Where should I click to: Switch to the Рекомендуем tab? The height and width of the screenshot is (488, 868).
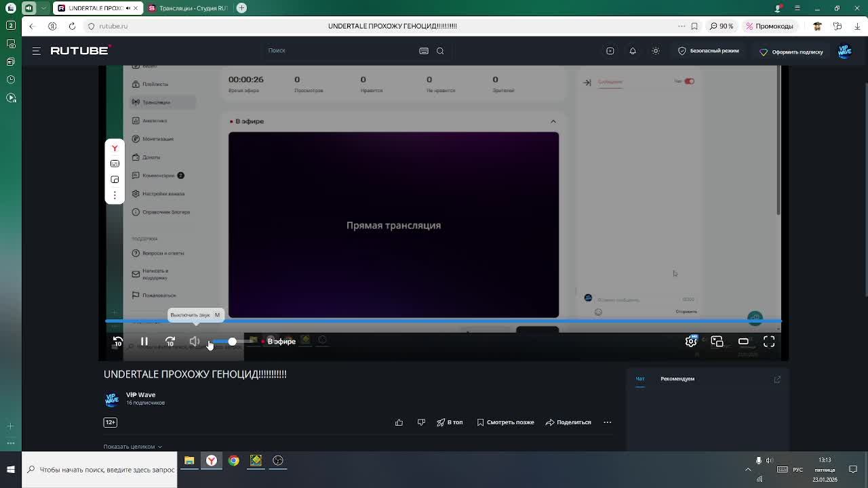[x=677, y=379]
